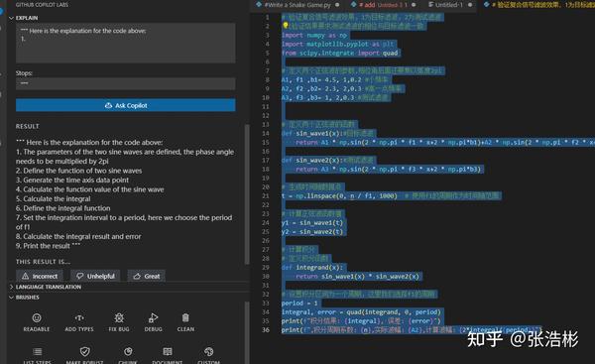Viewport: 595px width, 364px height.
Task: Apply the Add Types brush
Action: pos(79,322)
